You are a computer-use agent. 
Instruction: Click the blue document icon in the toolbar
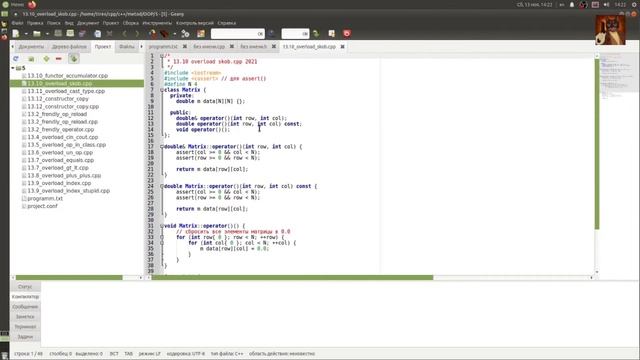click(x=97, y=34)
